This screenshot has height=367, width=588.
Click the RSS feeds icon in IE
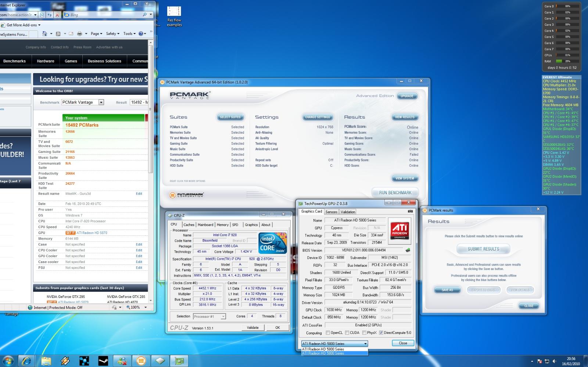point(58,33)
